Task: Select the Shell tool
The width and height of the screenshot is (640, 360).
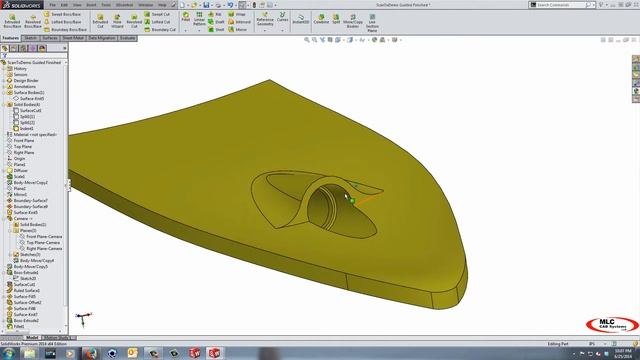Action: pos(216,29)
